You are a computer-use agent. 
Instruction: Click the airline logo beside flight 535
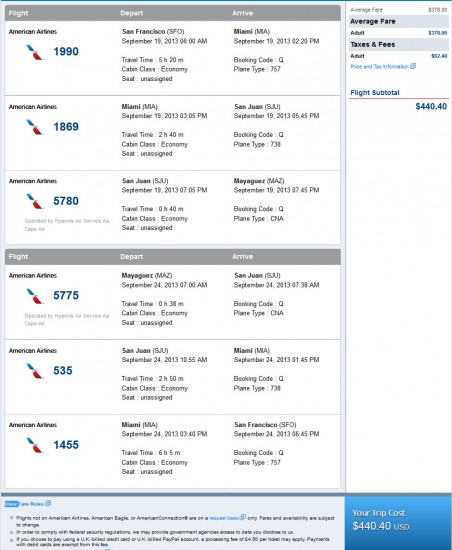click(x=35, y=371)
